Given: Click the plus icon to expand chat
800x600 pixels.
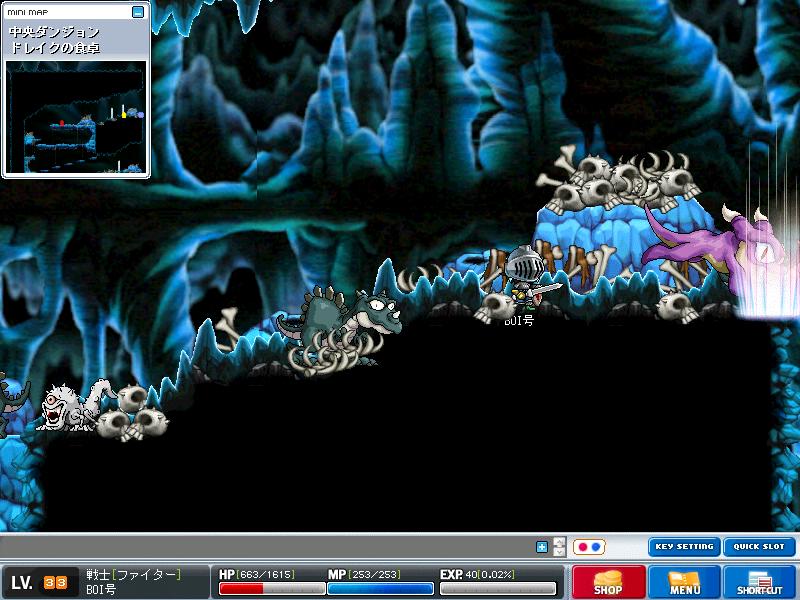Looking at the screenshot, I should [542, 547].
